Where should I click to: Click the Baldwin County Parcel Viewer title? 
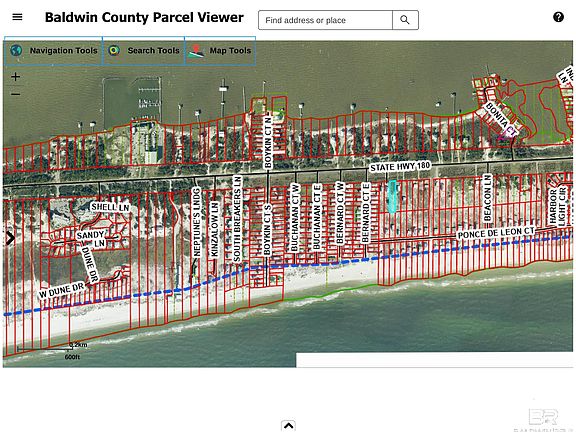(144, 17)
